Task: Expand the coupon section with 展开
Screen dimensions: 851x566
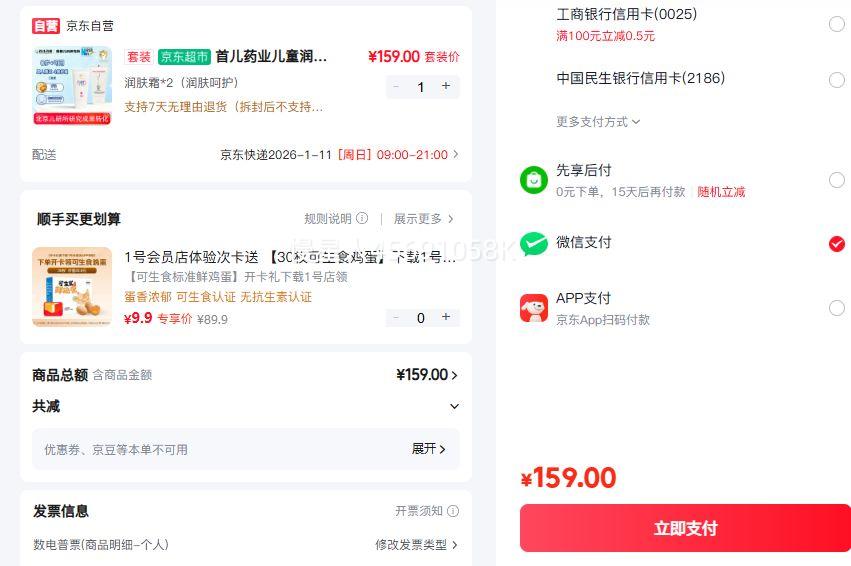Action: [429, 449]
